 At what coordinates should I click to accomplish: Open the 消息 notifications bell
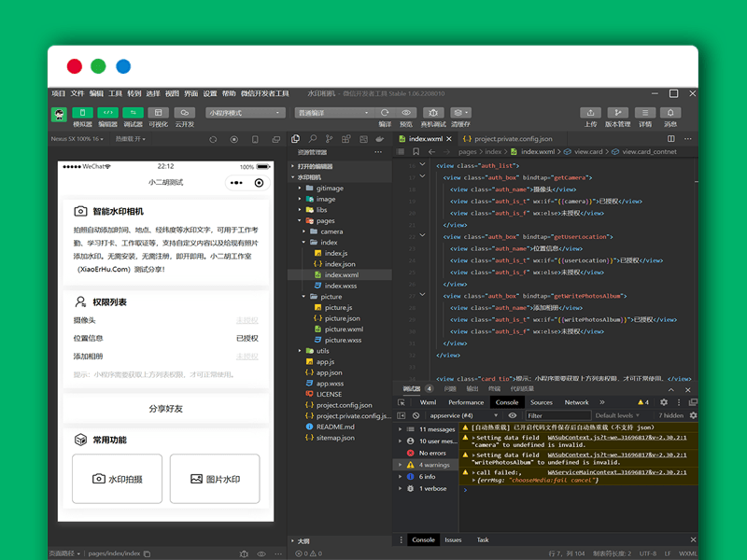tap(670, 113)
